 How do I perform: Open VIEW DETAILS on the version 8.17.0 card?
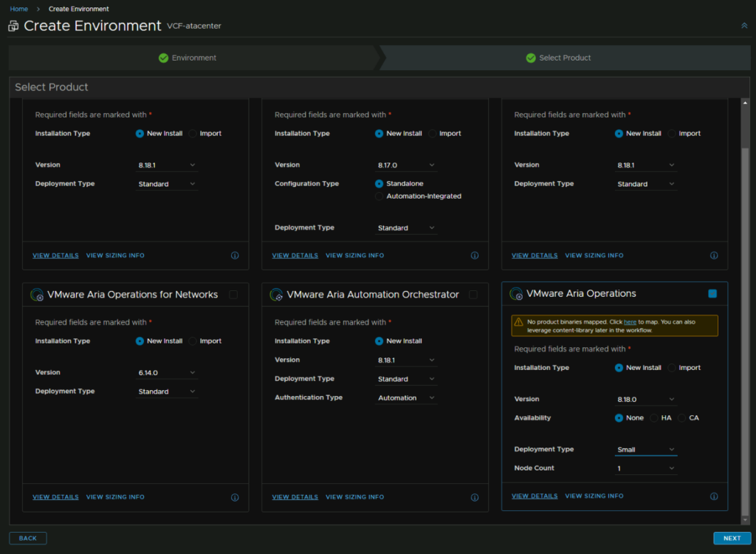(x=295, y=256)
